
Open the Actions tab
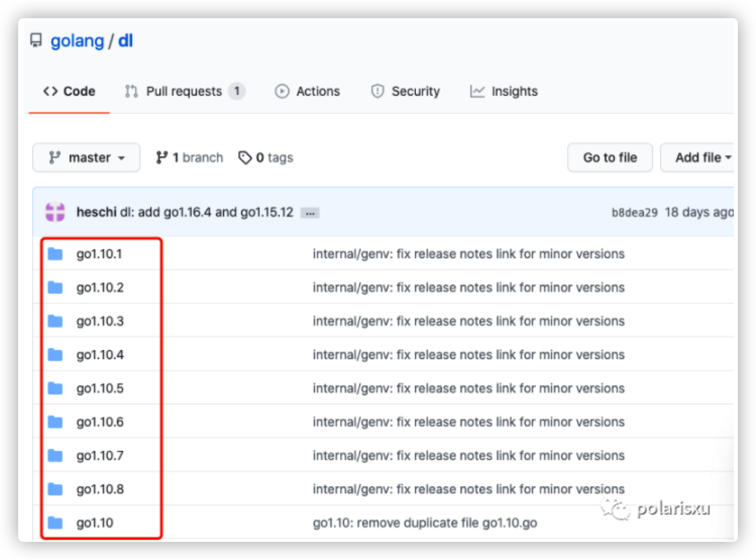pyautogui.click(x=307, y=91)
